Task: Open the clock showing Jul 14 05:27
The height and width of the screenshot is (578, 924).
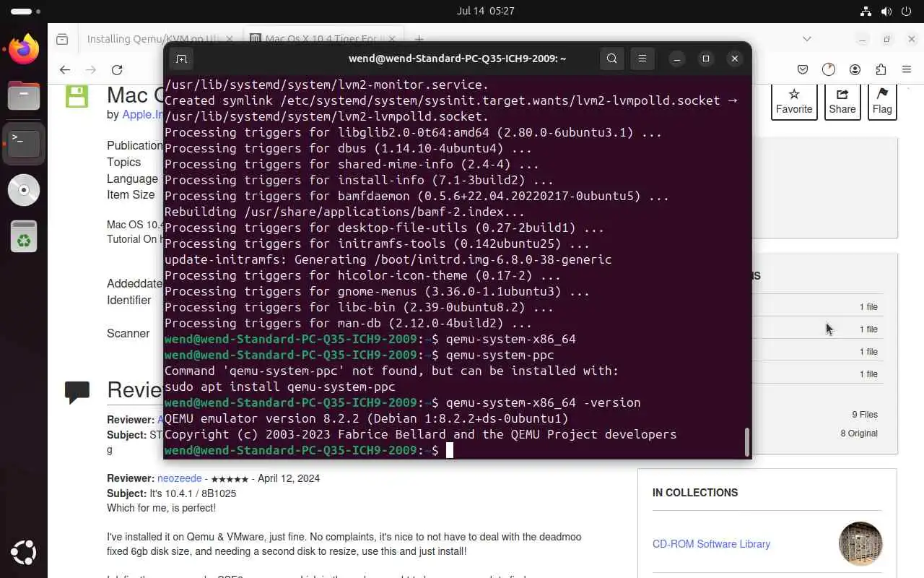Action: pos(486,11)
